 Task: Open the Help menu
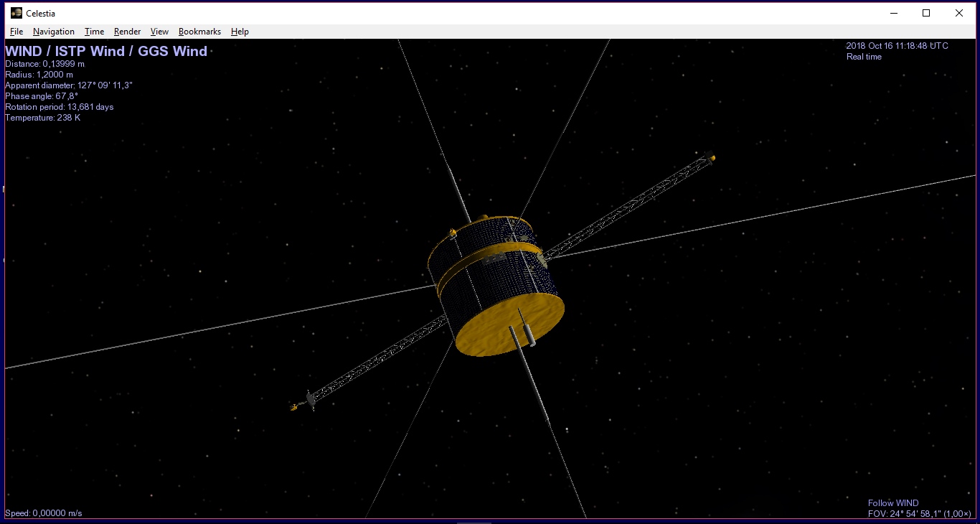[240, 32]
